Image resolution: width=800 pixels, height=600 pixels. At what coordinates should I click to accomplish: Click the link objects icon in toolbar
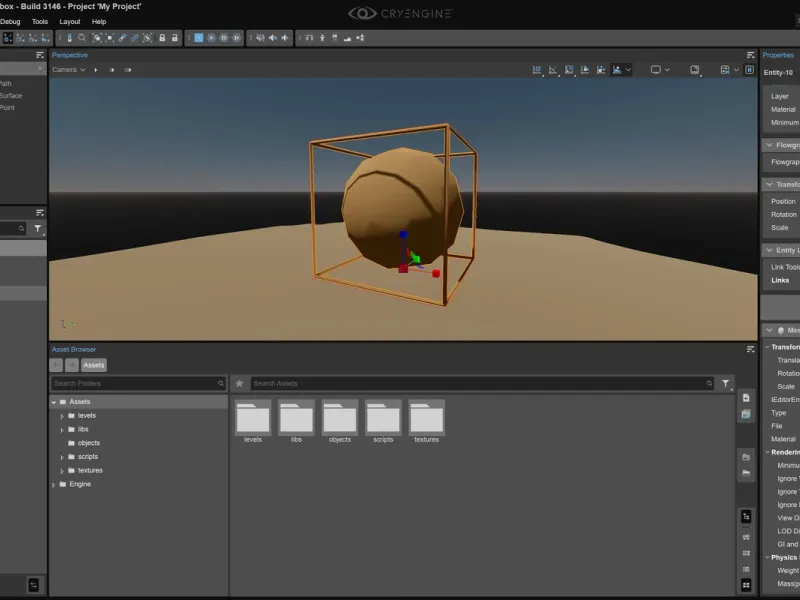pyautogui.click(x=122, y=38)
